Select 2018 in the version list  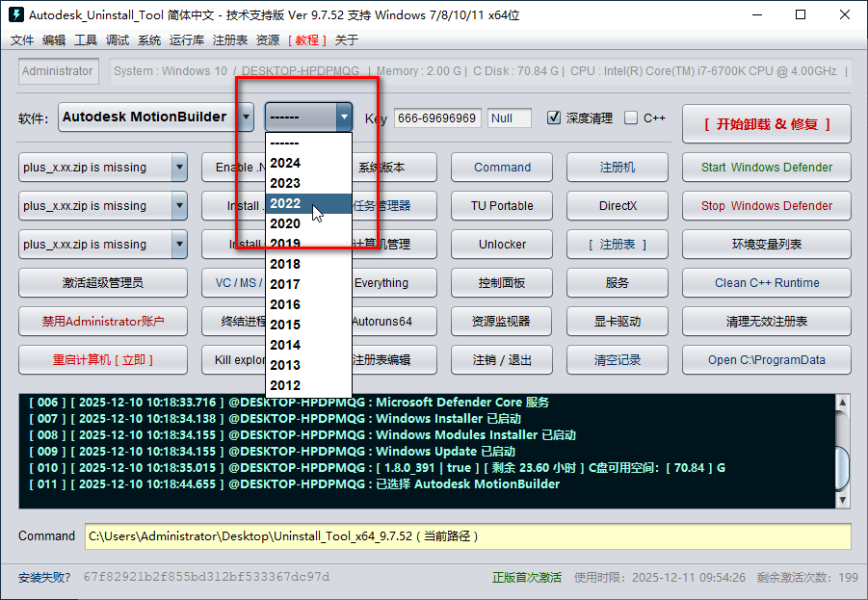pyautogui.click(x=308, y=264)
